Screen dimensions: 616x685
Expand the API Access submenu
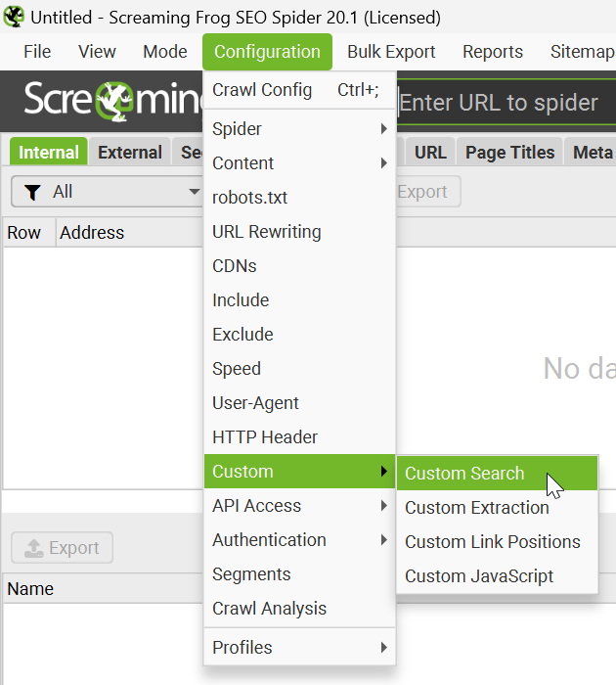pos(299,506)
